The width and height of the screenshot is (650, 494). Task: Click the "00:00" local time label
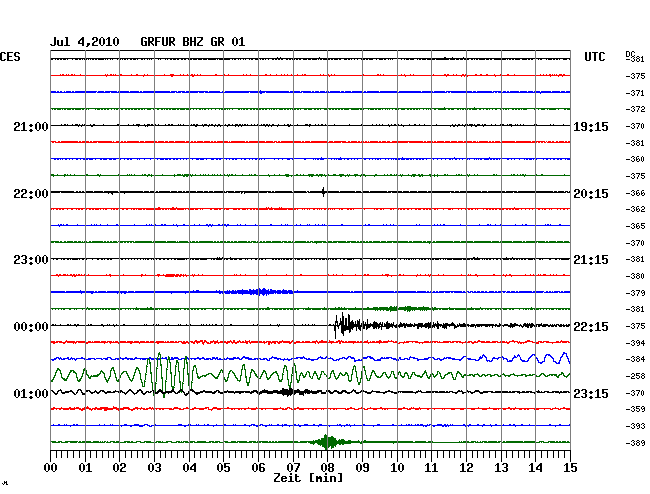(31, 327)
